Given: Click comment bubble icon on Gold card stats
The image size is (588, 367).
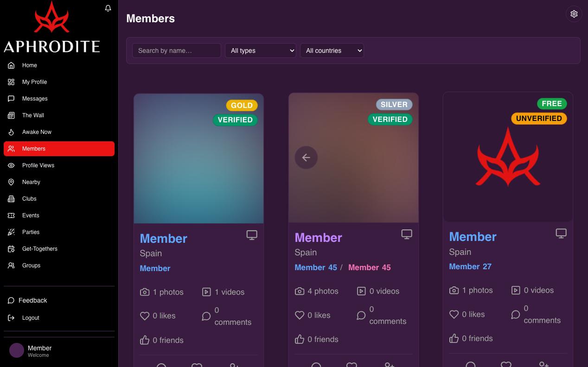Looking at the screenshot, I should 206,316.
